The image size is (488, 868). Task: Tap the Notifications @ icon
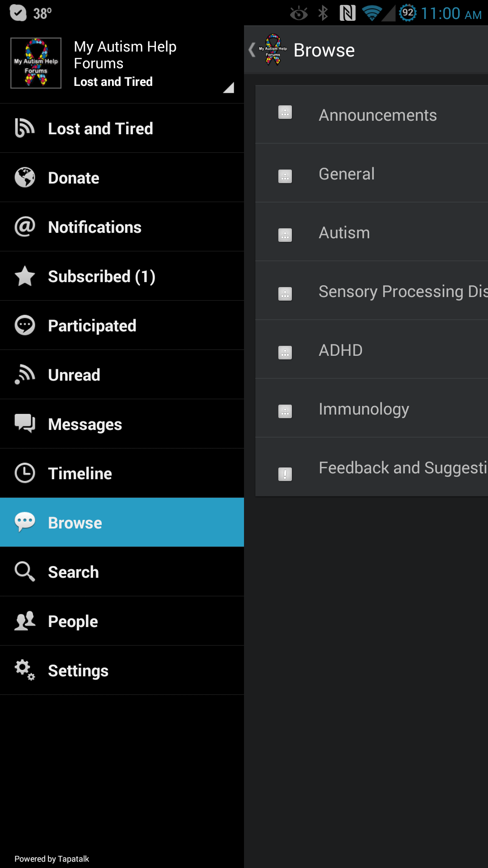(x=24, y=226)
